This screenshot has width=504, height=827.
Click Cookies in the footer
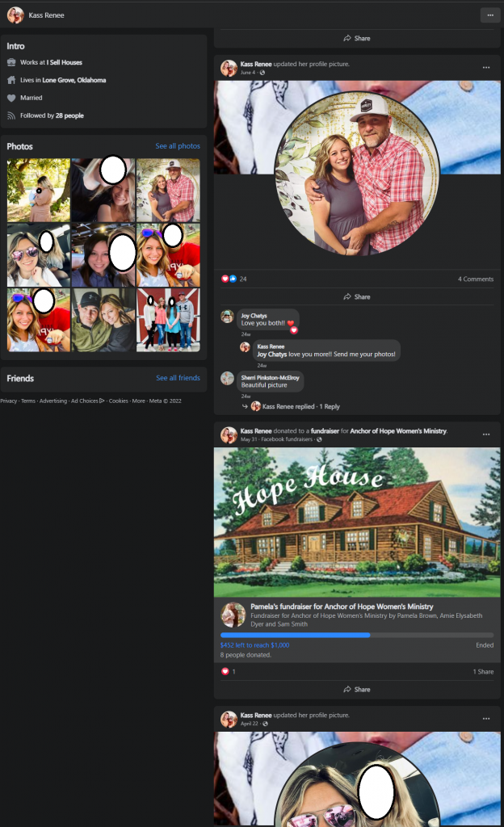click(x=119, y=401)
